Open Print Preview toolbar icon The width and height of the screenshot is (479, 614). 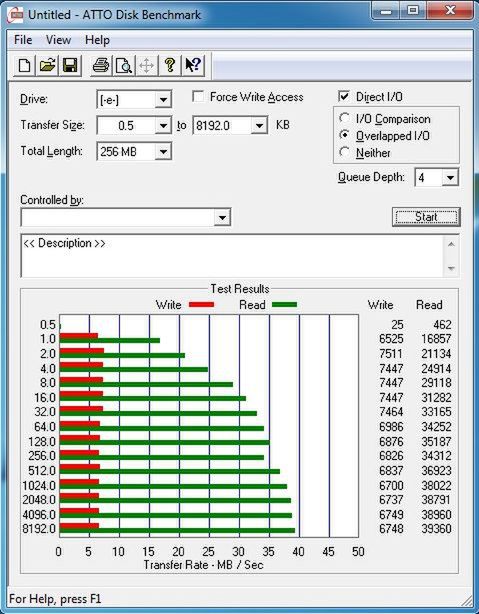click(x=124, y=65)
